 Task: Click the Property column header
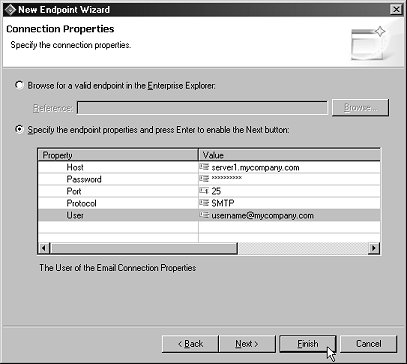tap(118, 155)
